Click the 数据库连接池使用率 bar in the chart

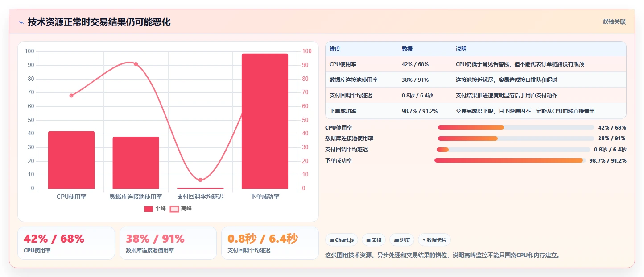coord(136,163)
